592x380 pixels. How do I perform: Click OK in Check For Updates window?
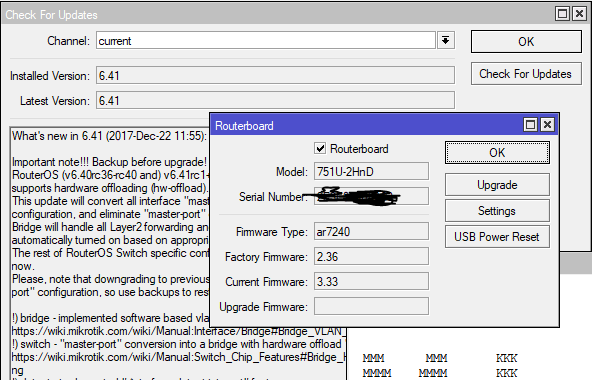point(526,42)
